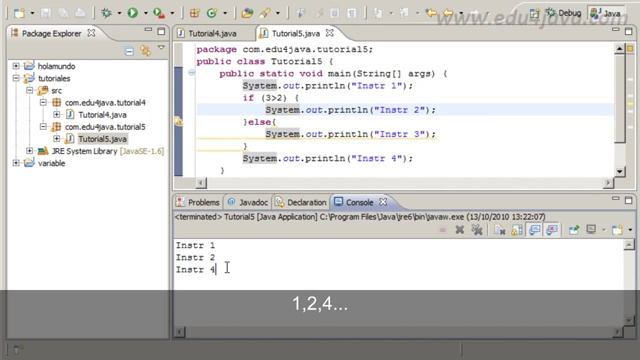Toggle Show Console on Standard Error

[552, 230]
